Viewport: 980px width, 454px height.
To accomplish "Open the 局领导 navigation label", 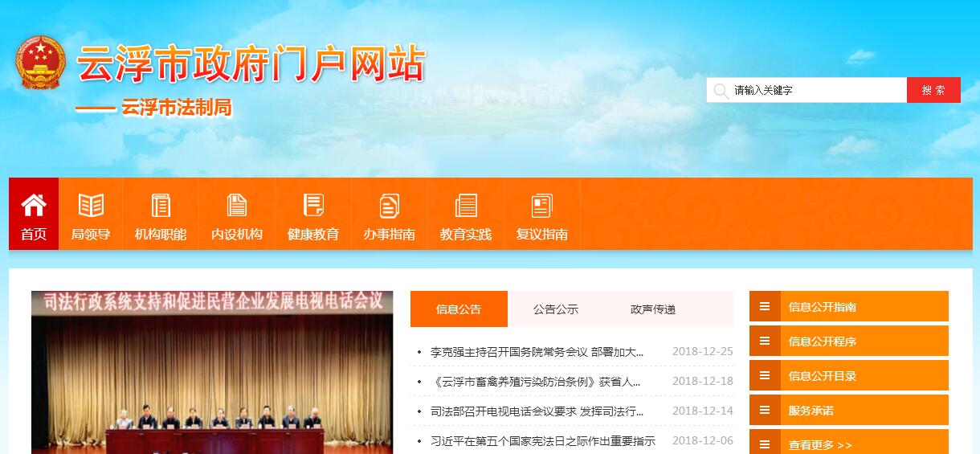I will 91,235.
